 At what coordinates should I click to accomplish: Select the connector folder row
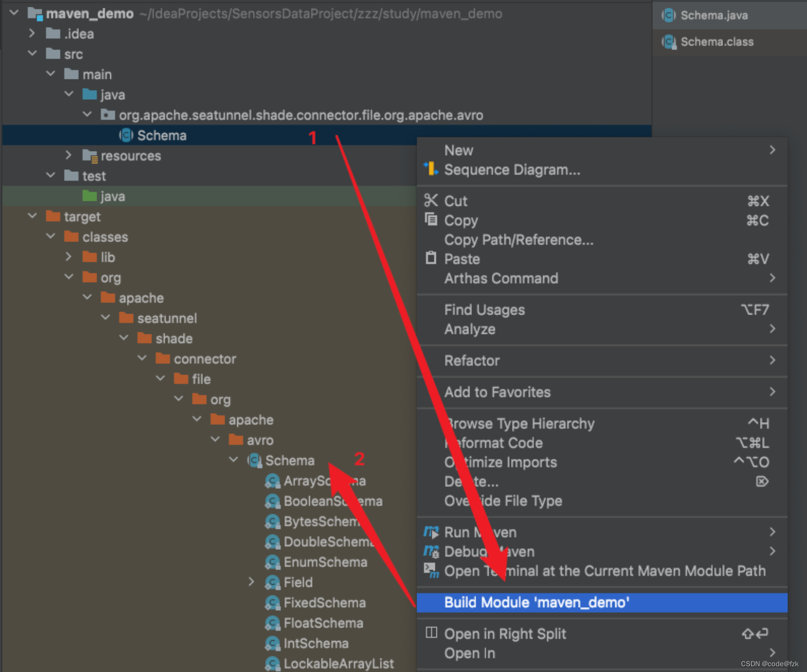tap(209, 359)
